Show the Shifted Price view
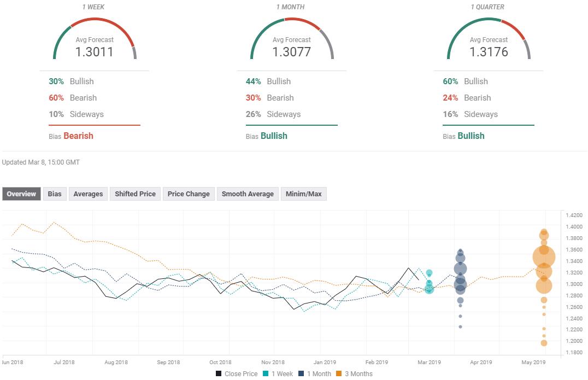This screenshot has width=588, height=380. 135,194
